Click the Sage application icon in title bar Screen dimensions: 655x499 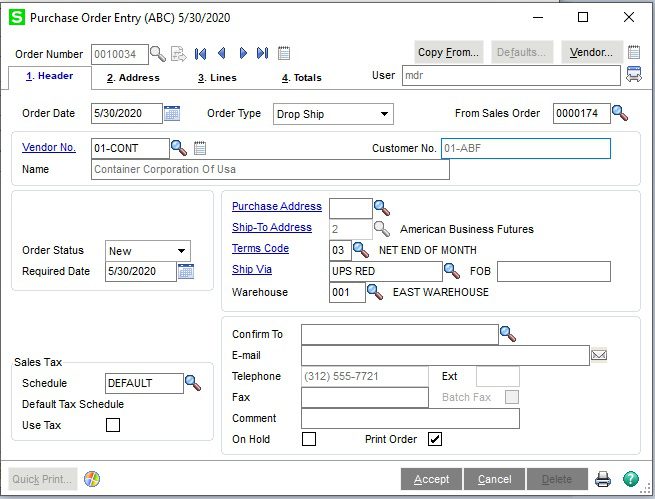[17, 17]
